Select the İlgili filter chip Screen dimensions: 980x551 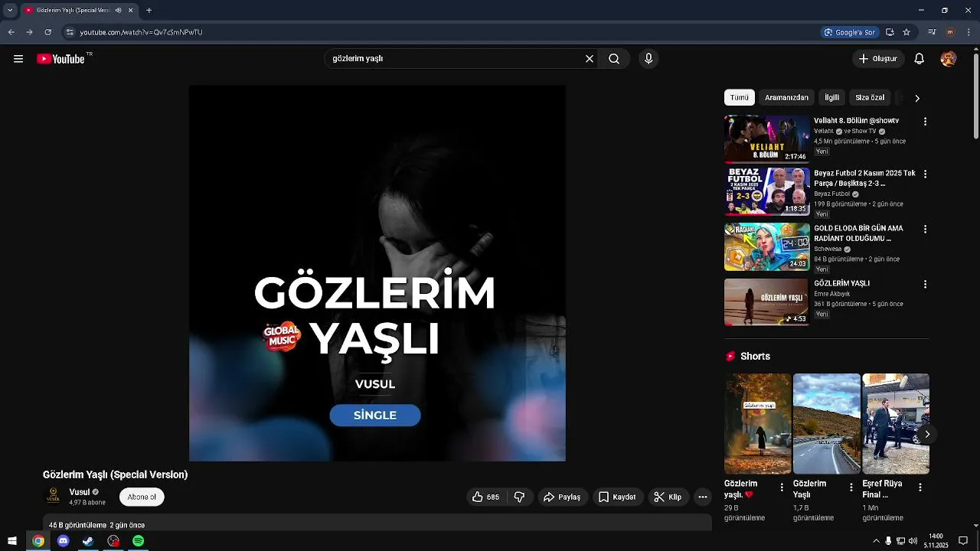[x=832, y=98]
